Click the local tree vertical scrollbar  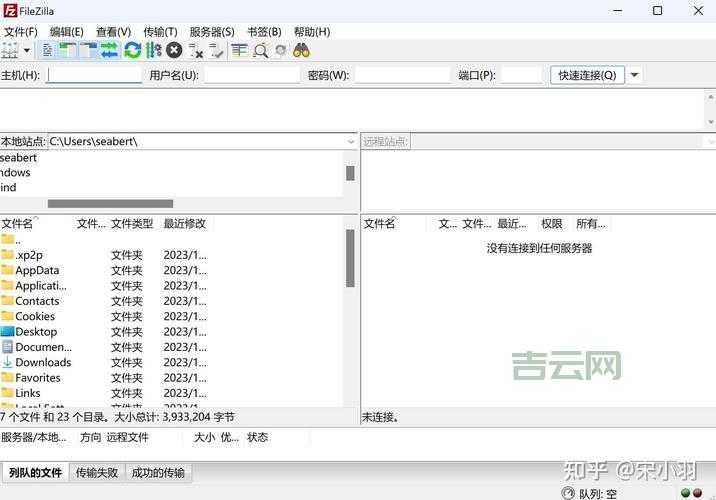pyautogui.click(x=350, y=173)
